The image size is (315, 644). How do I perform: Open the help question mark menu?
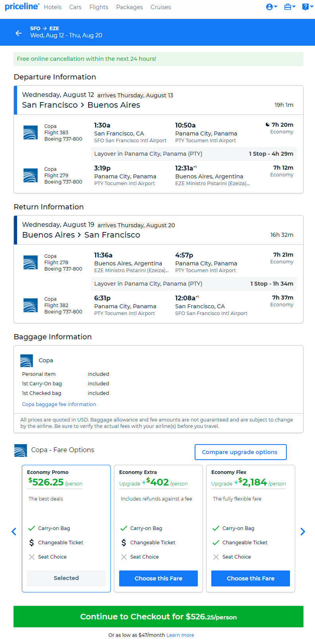[x=305, y=7]
